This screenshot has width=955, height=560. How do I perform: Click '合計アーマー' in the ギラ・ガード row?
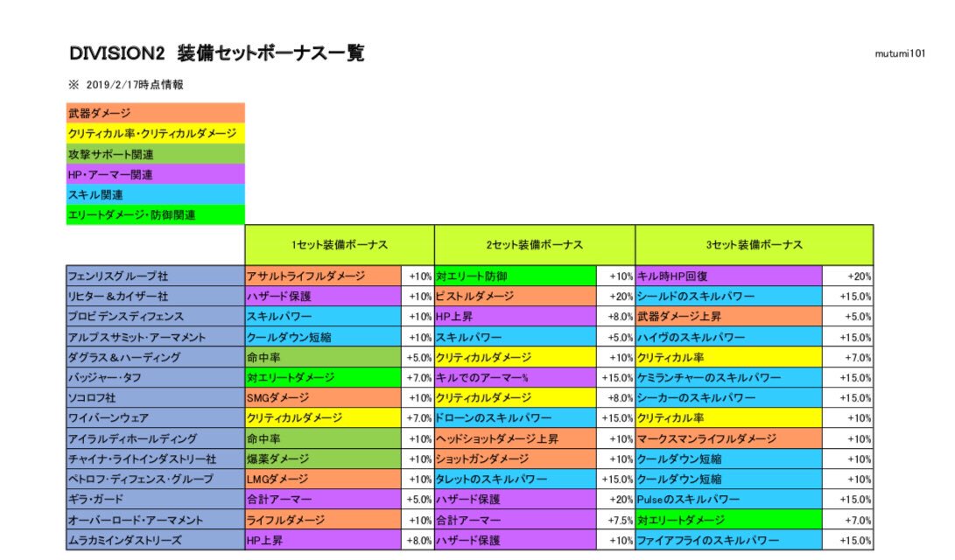tap(323, 499)
